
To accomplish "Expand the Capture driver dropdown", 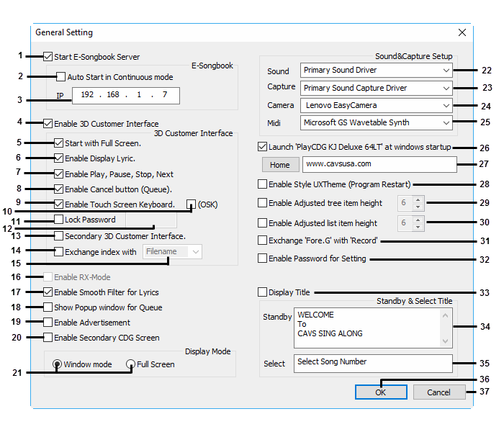I will (376, 88).
